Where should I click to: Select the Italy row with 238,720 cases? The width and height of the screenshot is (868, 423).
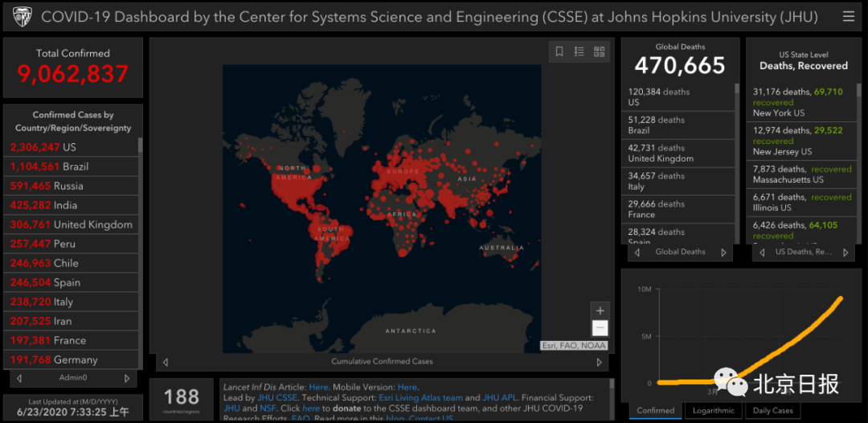71,302
